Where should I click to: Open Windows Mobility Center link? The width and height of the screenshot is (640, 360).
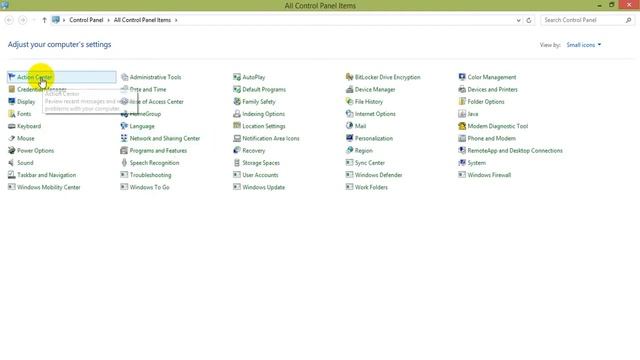(49, 187)
